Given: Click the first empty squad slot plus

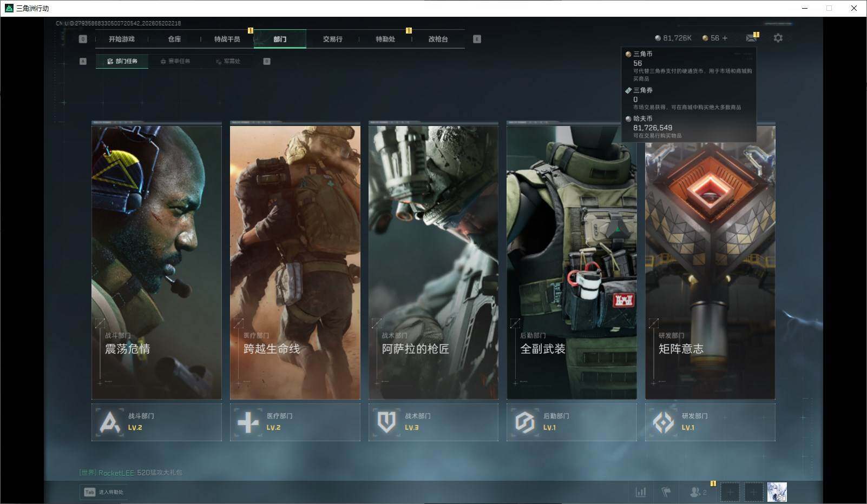Looking at the screenshot, I should [730, 492].
